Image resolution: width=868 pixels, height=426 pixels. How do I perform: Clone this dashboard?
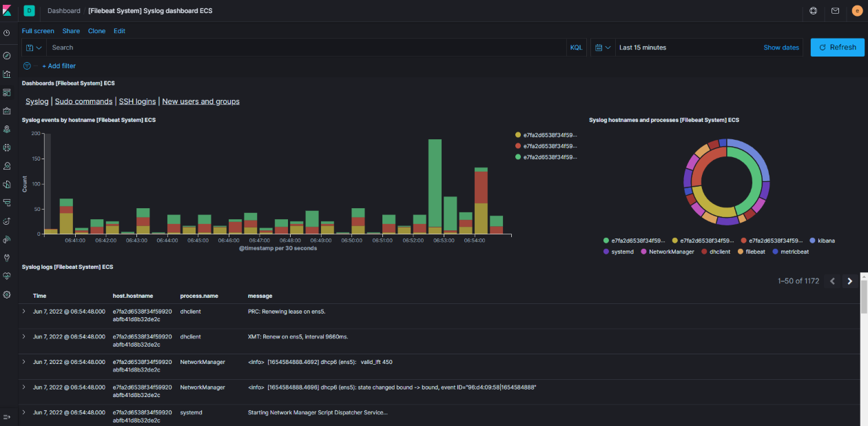tap(96, 31)
